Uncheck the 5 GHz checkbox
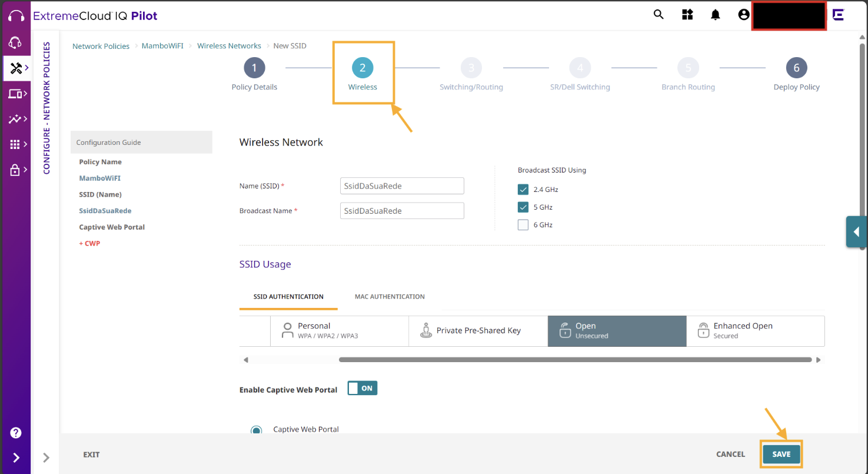Screen dimensions: 868x474 tap(523, 207)
